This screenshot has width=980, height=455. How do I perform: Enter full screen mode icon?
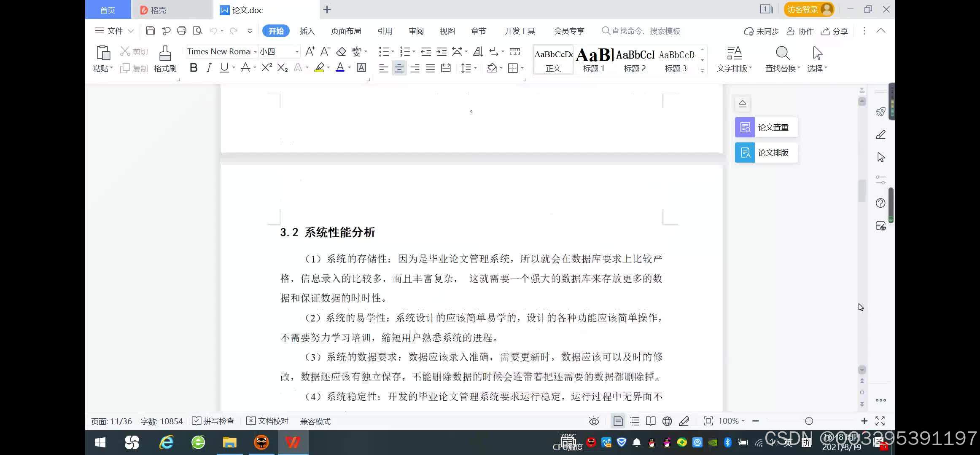(x=880, y=421)
